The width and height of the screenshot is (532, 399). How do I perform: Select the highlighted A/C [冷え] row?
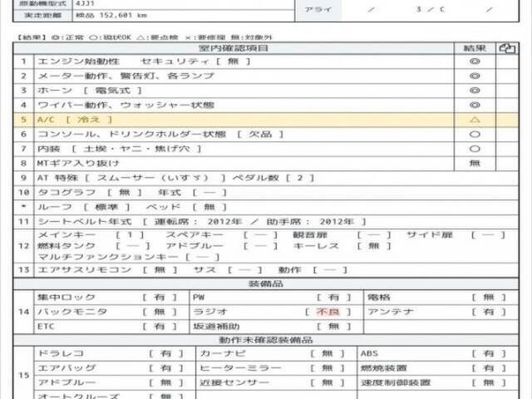[x=266, y=120]
